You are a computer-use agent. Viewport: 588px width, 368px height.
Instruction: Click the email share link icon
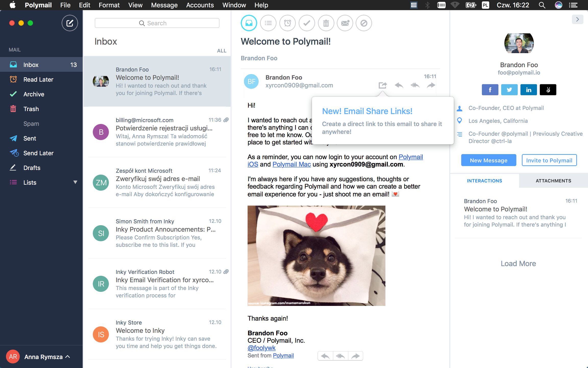pyautogui.click(x=383, y=85)
